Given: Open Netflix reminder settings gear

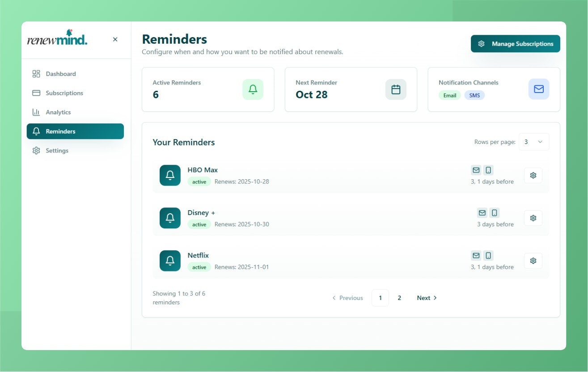Looking at the screenshot, I should (533, 261).
